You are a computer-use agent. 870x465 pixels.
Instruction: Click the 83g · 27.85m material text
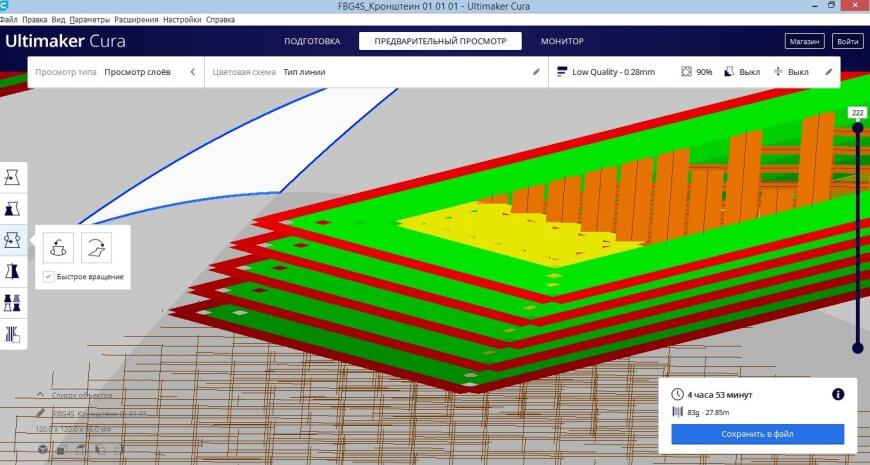708,412
